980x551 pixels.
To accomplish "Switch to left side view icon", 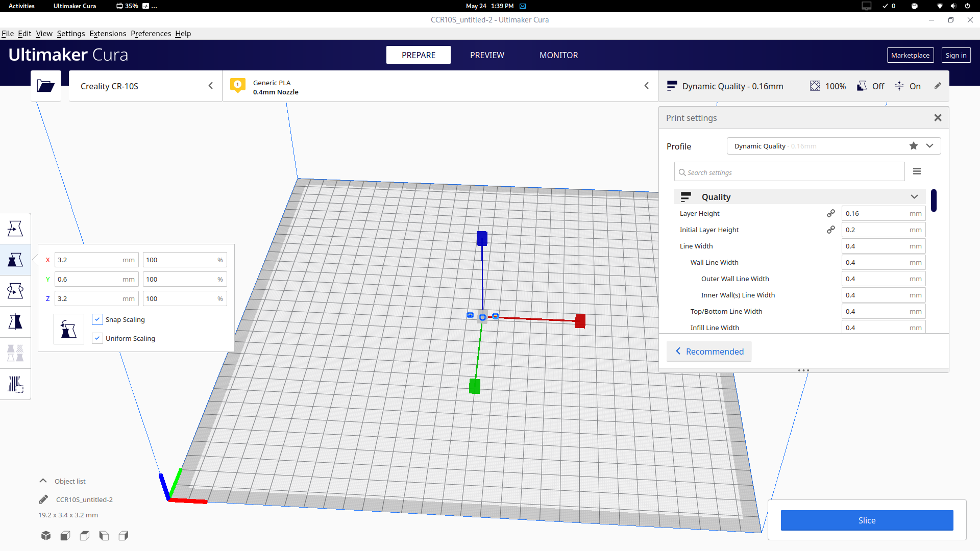I will coord(104,535).
